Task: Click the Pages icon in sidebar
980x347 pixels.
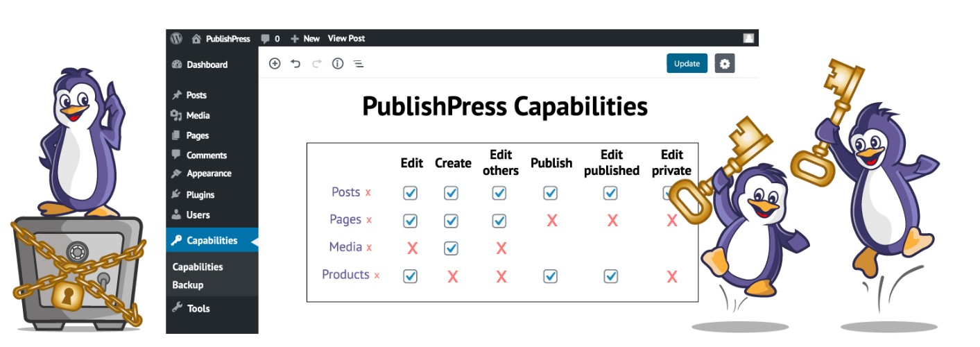Action: 176,135
